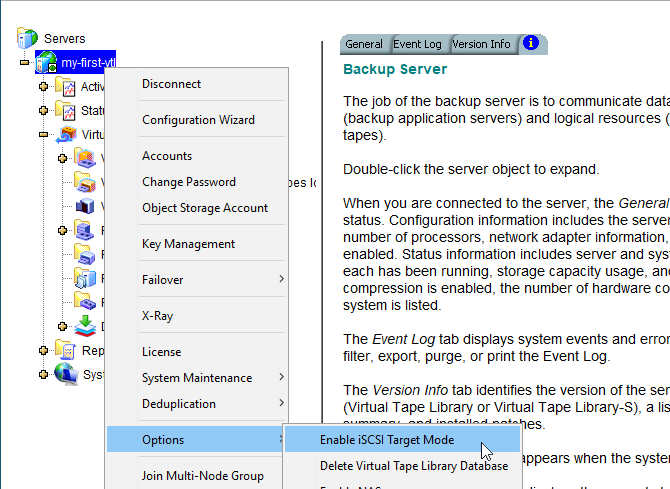Expand the physical tape libraries node
This screenshot has height=489, width=670.
(x=62, y=230)
